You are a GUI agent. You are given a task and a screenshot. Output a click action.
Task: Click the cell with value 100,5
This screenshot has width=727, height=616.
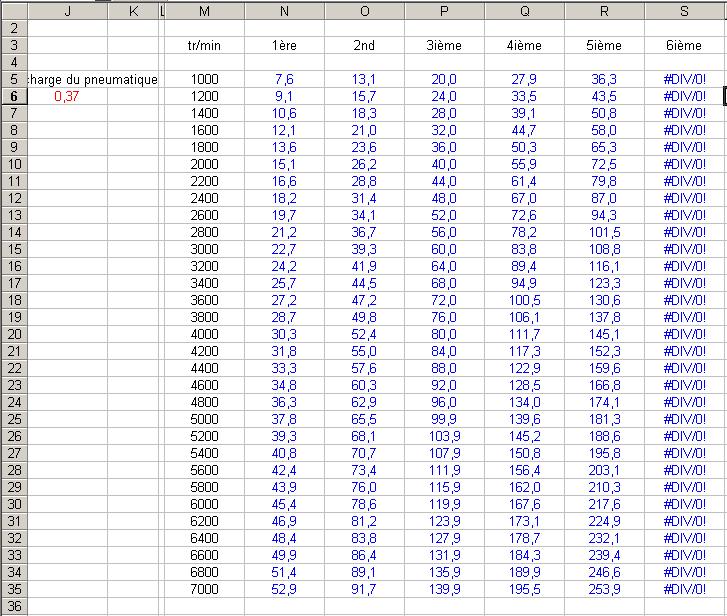coord(524,300)
